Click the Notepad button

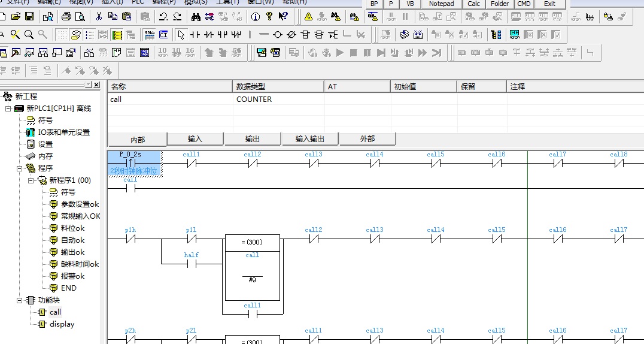point(441,4)
